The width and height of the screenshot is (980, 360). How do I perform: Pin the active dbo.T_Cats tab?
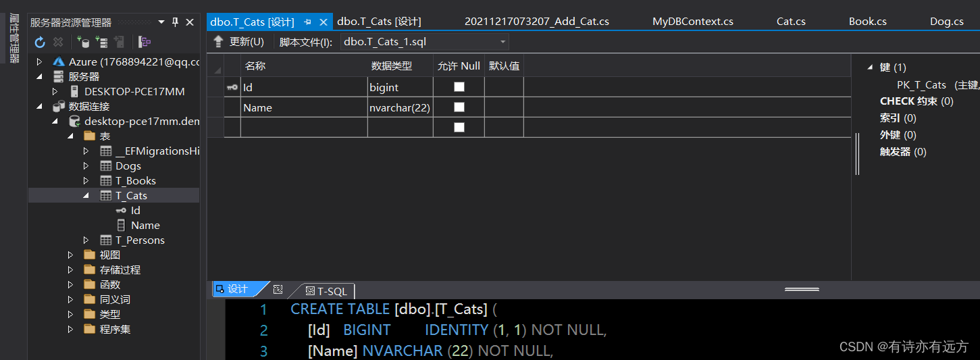308,22
